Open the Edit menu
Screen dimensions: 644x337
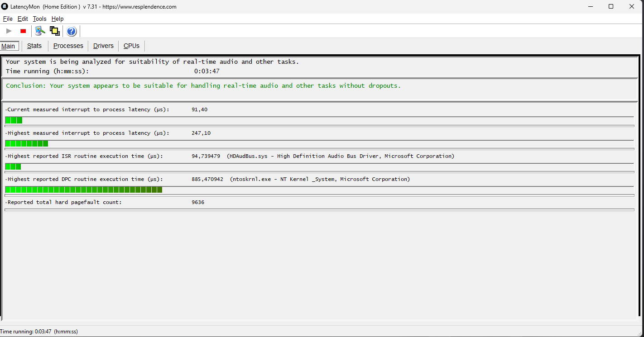tap(23, 19)
